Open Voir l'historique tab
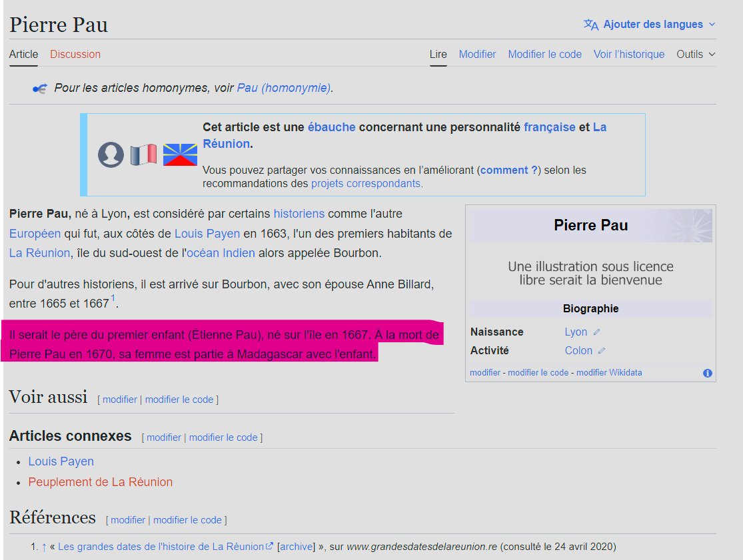Viewport: 743px width, 560px height. point(629,55)
